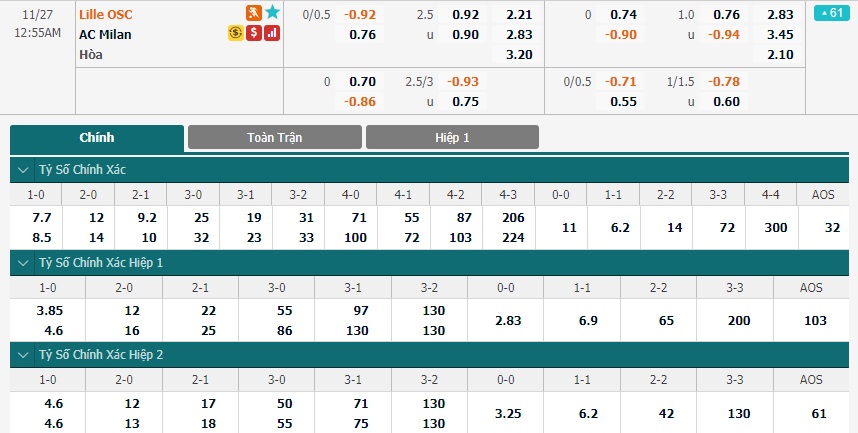
Task: Choose full-match AOS odds 32
Action: [x=832, y=228]
